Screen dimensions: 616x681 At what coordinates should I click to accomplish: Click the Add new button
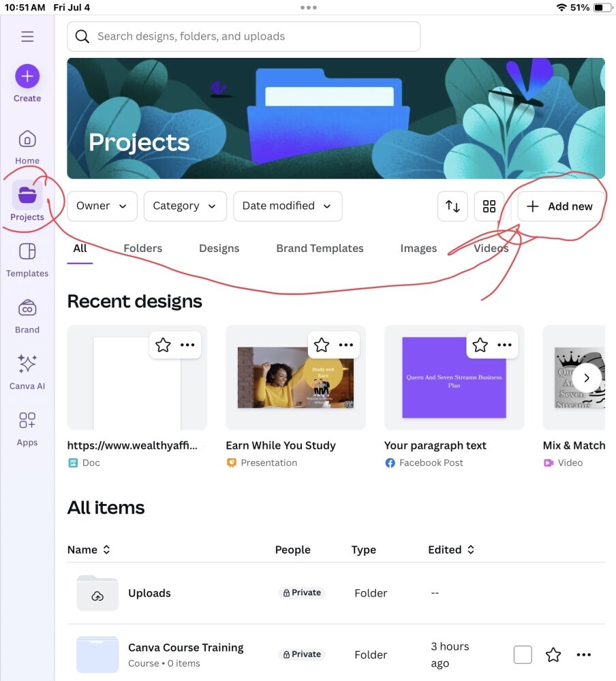point(560,206)
